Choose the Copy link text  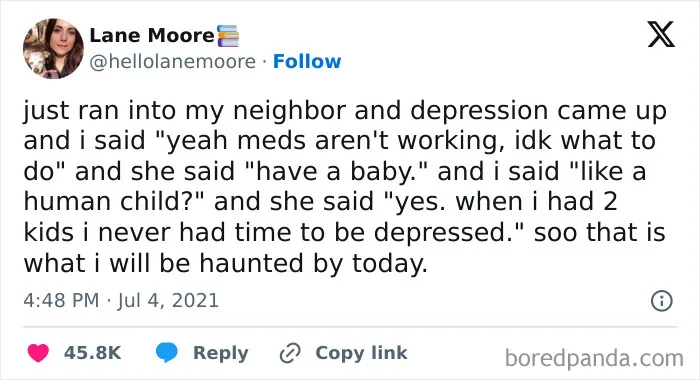pos(361,353)
